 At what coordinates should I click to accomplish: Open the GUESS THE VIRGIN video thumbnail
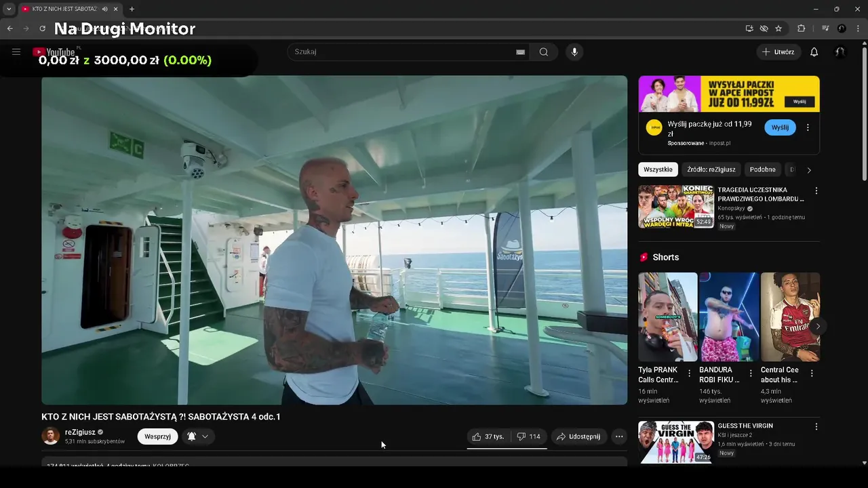676,442
